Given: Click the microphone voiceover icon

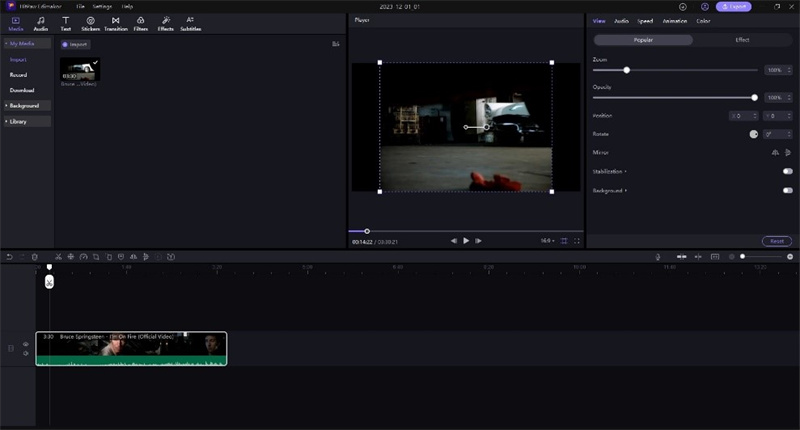Looking at the screenshot, I should [x=658, y=257].
